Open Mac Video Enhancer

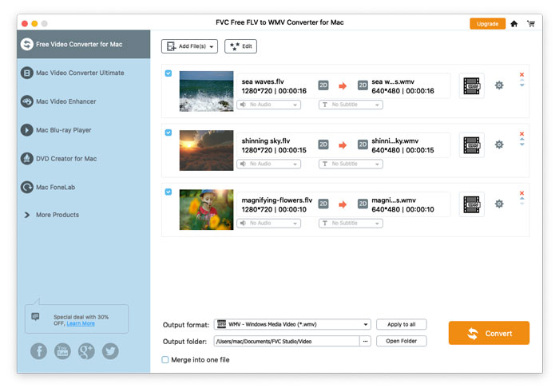pos(66,101)
